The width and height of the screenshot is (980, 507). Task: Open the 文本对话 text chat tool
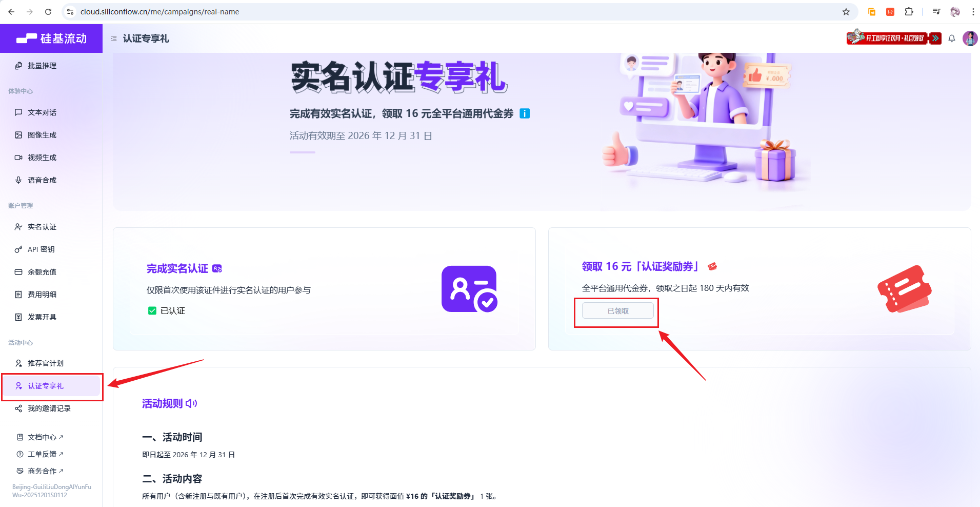click(42, 112)
